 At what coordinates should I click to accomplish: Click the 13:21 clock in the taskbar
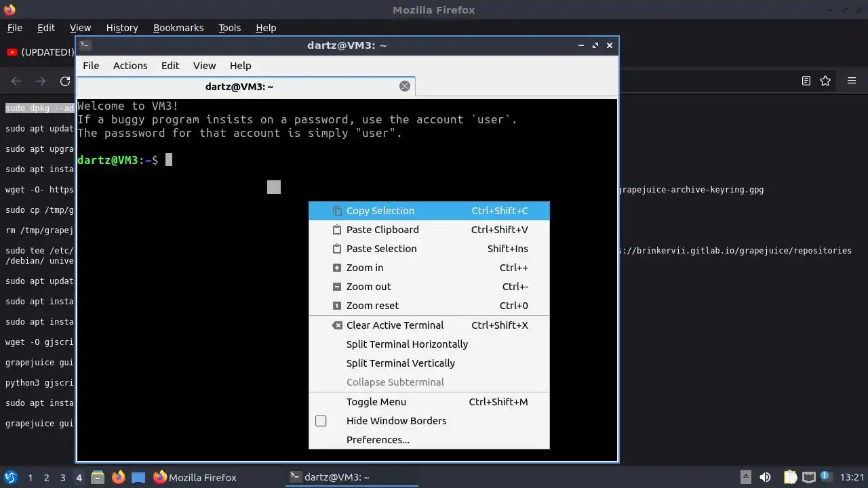point(852,477)
